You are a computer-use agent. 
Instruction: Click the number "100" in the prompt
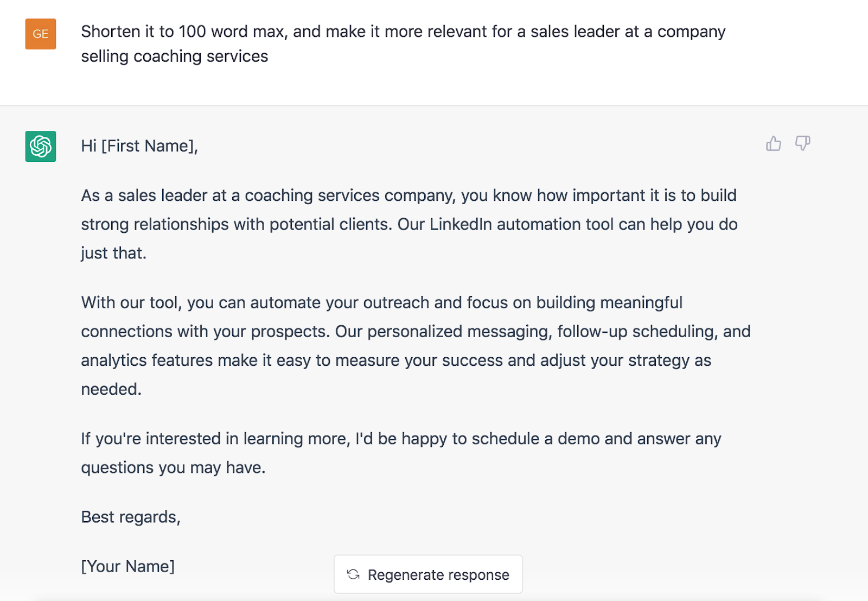pos(192,31)
